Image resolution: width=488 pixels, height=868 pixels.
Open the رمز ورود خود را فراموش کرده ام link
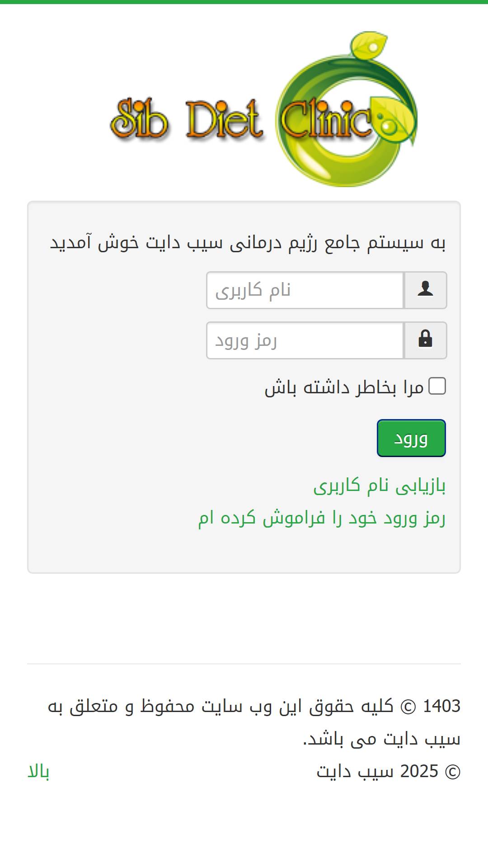click(322, 518)
